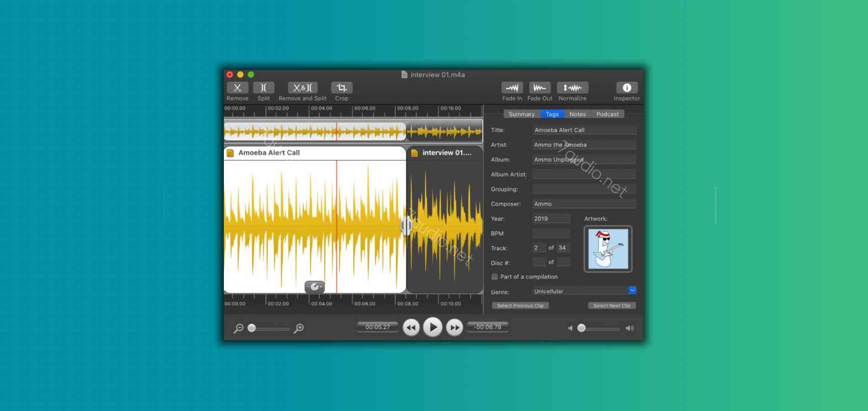The width and height of the screenshot is (868, 411).
Task: Start playback with the play button
Action: coord(433,327)
